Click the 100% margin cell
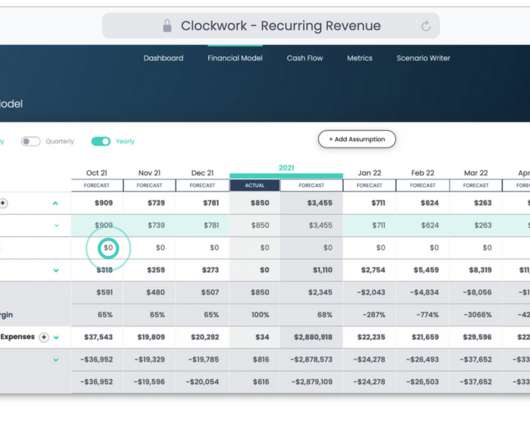530x442 pixels. [x=260, y=315]
